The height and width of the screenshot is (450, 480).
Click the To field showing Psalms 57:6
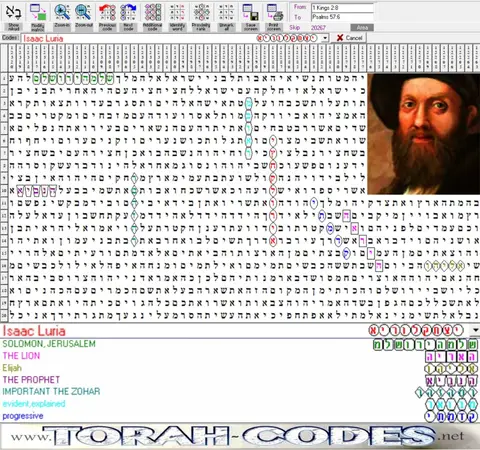(342, 17)
